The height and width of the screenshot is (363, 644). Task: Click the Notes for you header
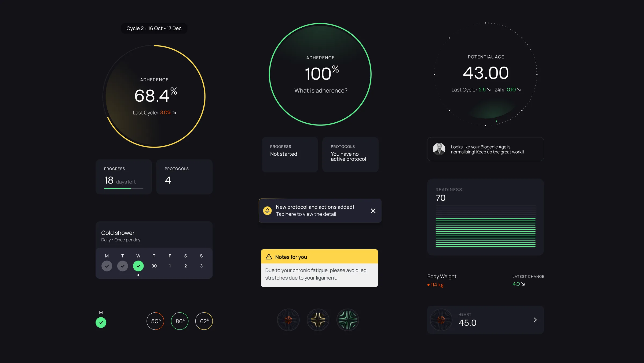(x=319, y=257)
